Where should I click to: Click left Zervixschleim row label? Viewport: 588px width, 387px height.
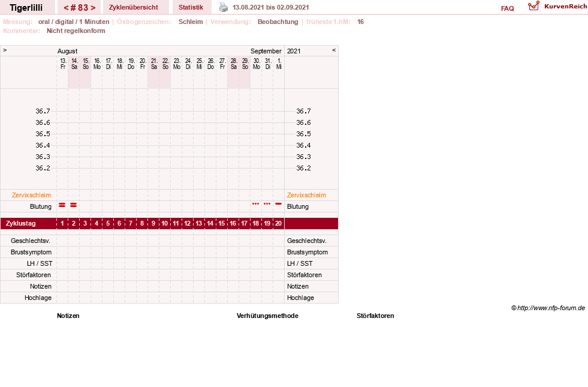[x=32, y=195]
